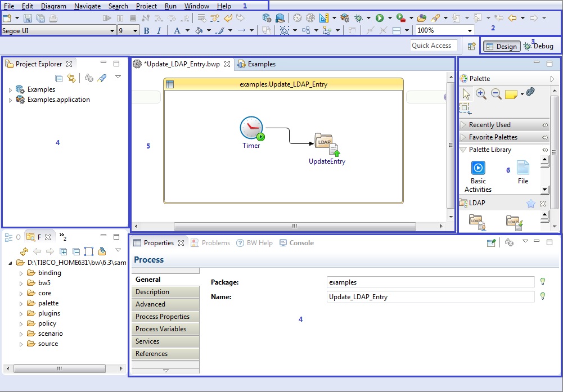Open the Segoe UI font name dropdown
This screenshot has width=563, height=392.
point(112,31)
